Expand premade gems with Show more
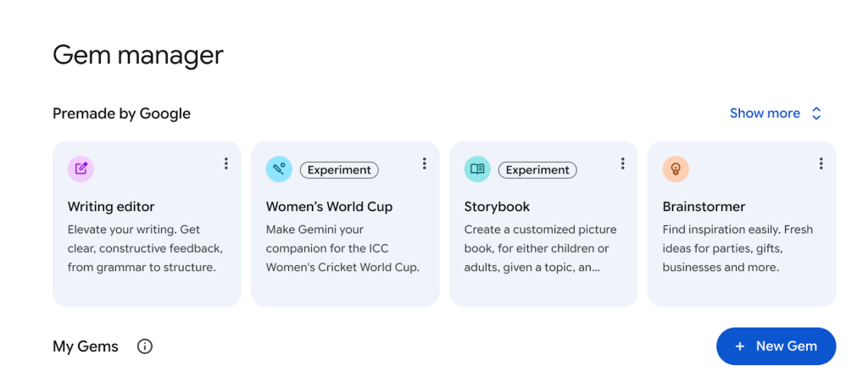868x377 pixels. (x=765, y=113)
